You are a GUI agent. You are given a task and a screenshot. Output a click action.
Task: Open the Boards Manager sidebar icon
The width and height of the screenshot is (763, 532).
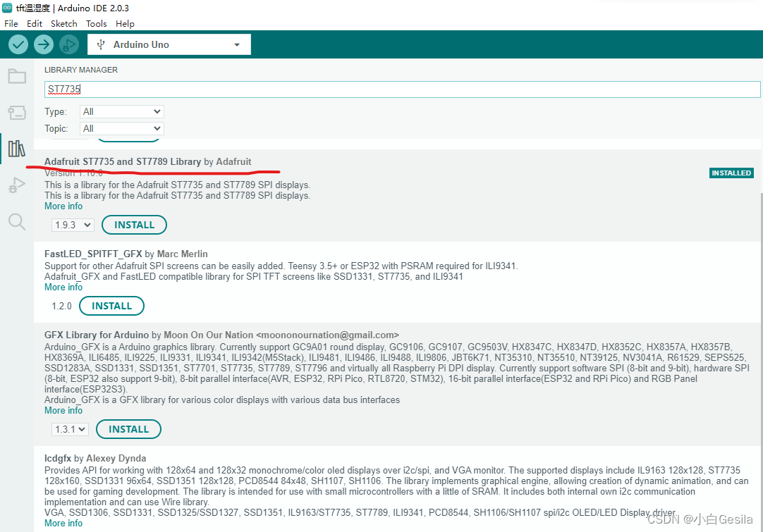click(17, 112)
